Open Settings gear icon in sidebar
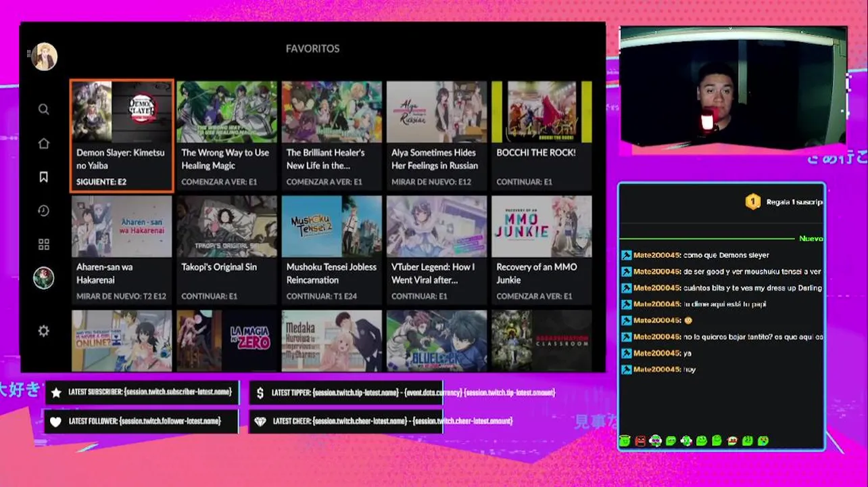868x487 pixels. [x=44, y=331]
